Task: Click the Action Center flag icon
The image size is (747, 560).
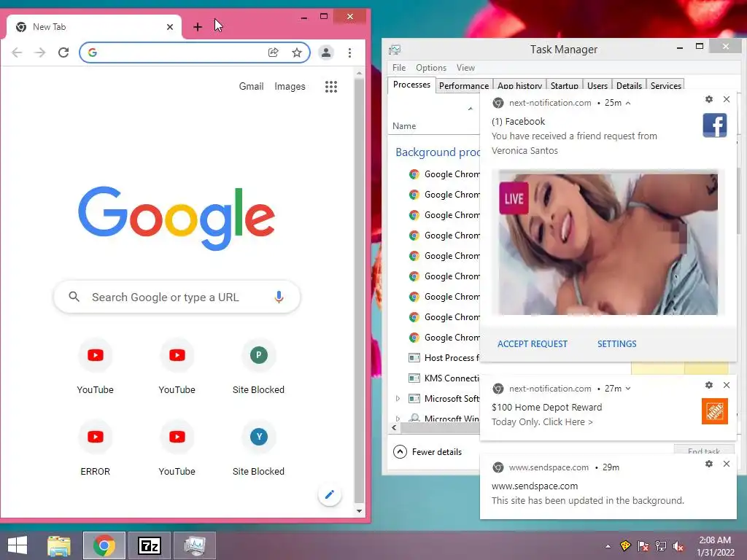Action: [x=643, y=546]
